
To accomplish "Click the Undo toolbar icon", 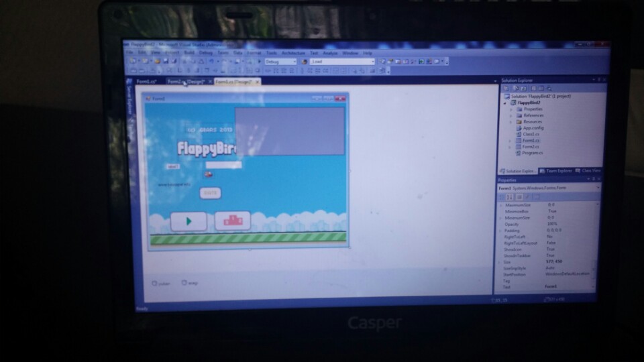I will 211,62.
